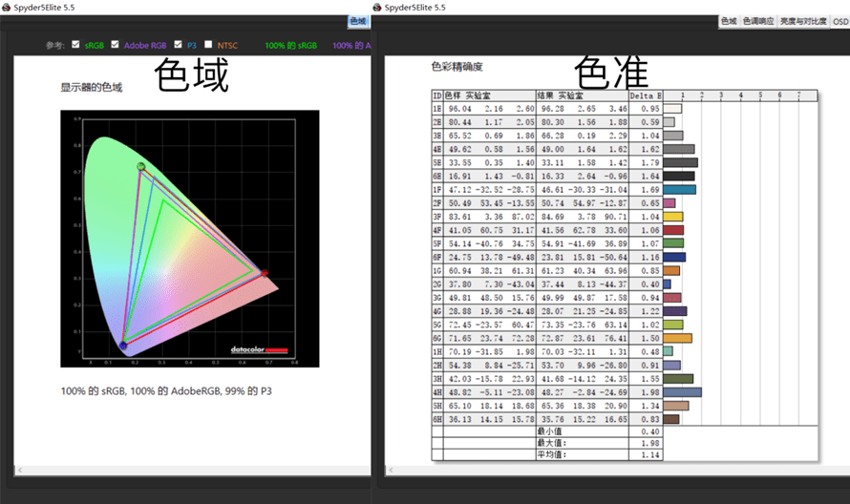Viewport: 850px width, 504px height.
Task: Uncheck the P3 reference checkbox
Action: click(x=178, y=45)
